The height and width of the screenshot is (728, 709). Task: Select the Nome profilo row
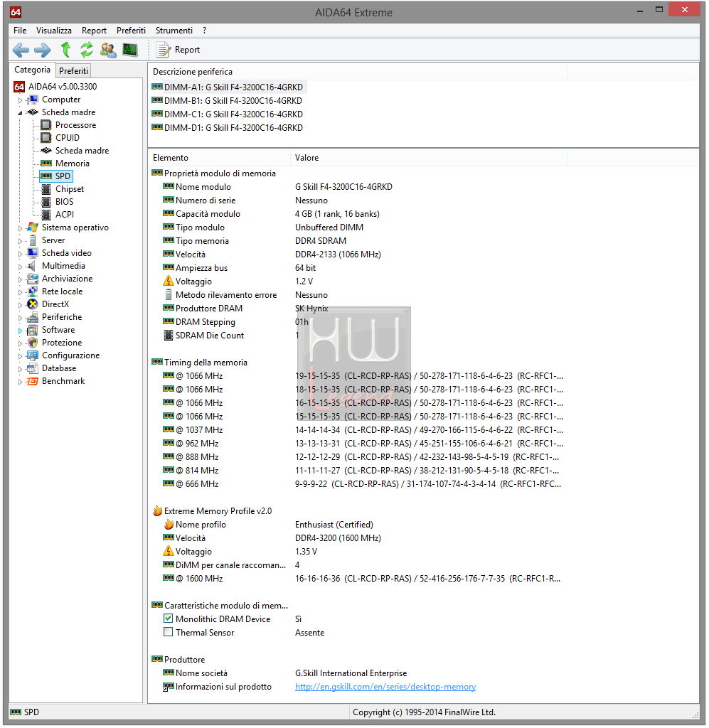[358, 524]
